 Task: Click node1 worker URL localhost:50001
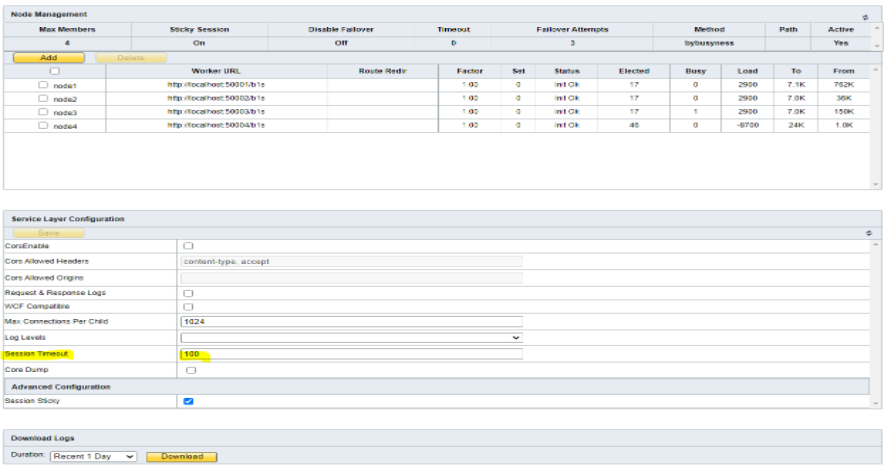pos(216,85)
